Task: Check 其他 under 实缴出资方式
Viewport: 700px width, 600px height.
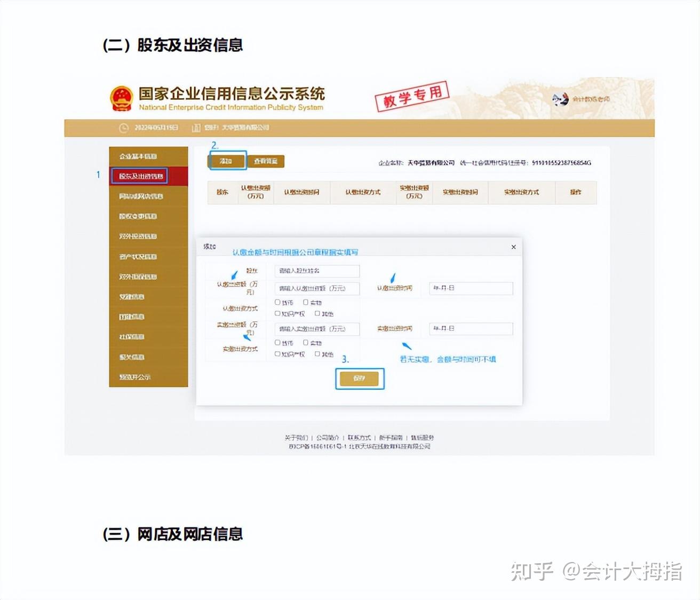Action: tap(317, 354)
